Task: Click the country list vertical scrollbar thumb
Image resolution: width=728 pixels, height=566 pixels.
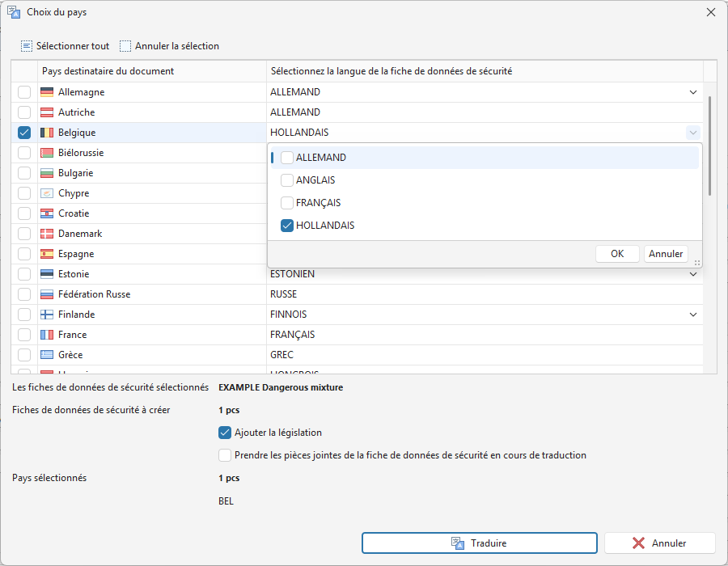Action: 709,146
